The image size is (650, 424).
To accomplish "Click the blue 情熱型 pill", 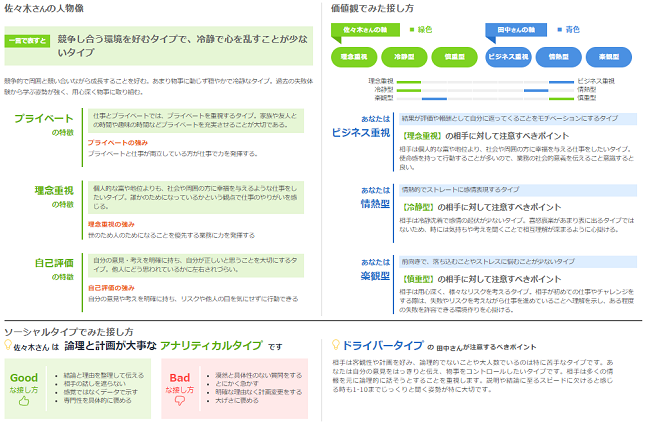I will point(559,57).
